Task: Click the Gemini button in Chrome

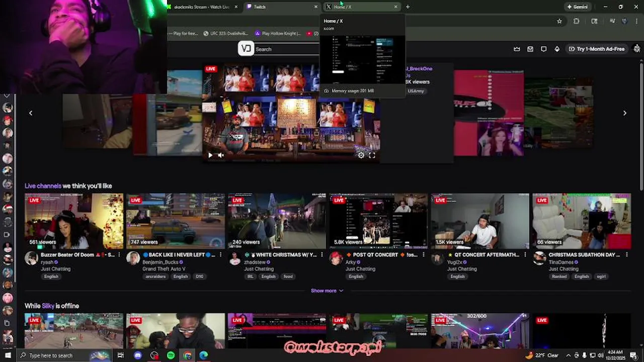Action: pyautogui.click(x=577, y=7)
